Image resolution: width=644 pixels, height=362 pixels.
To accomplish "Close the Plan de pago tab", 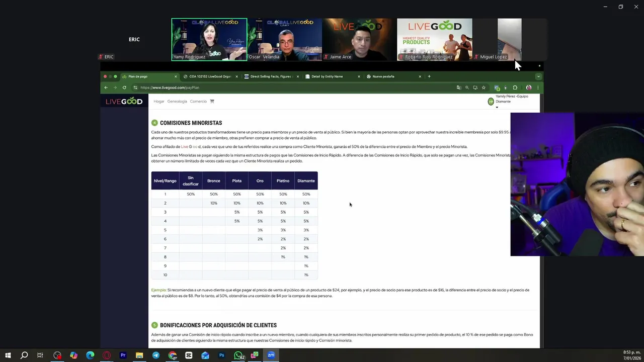I will click(176, 76).
